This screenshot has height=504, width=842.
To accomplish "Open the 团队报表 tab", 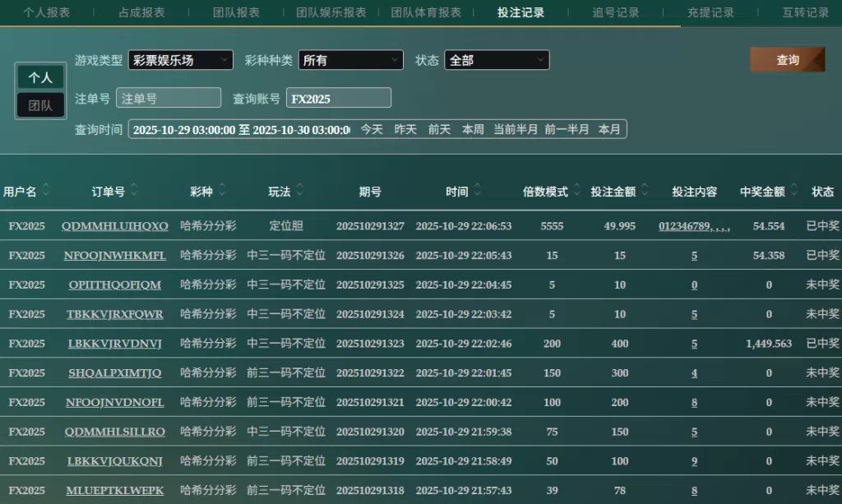I will (236, 12).
